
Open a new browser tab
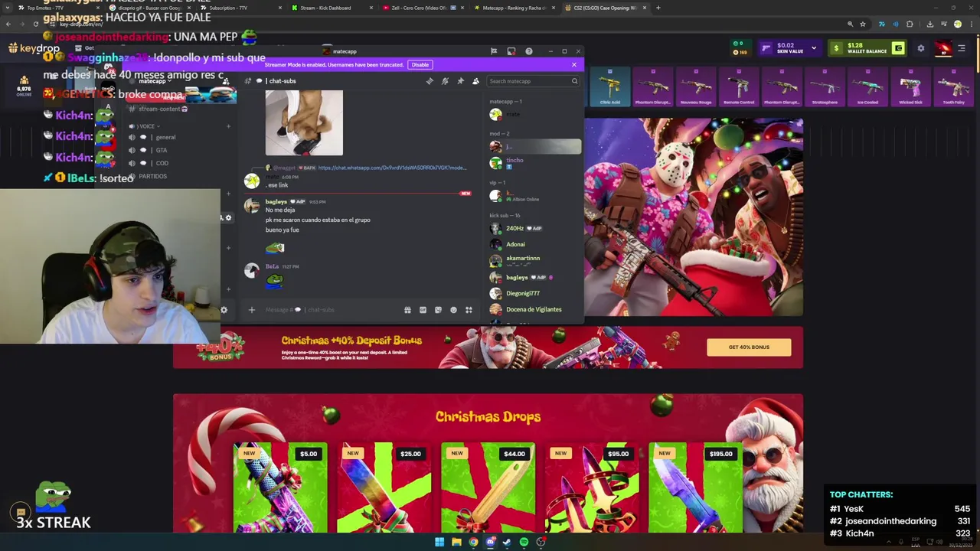click(x=658, y=8)
